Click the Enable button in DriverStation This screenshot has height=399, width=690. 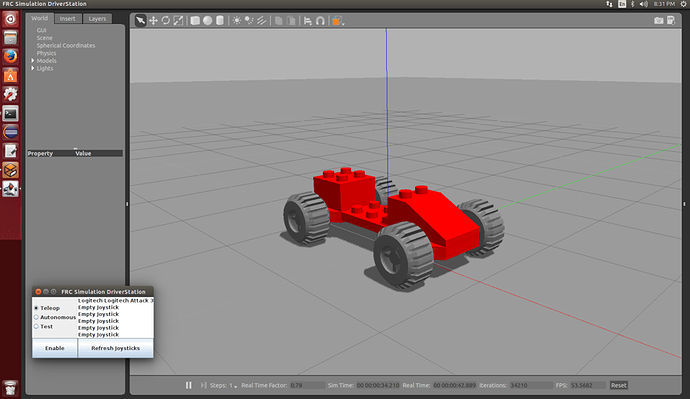pos(55,348)
